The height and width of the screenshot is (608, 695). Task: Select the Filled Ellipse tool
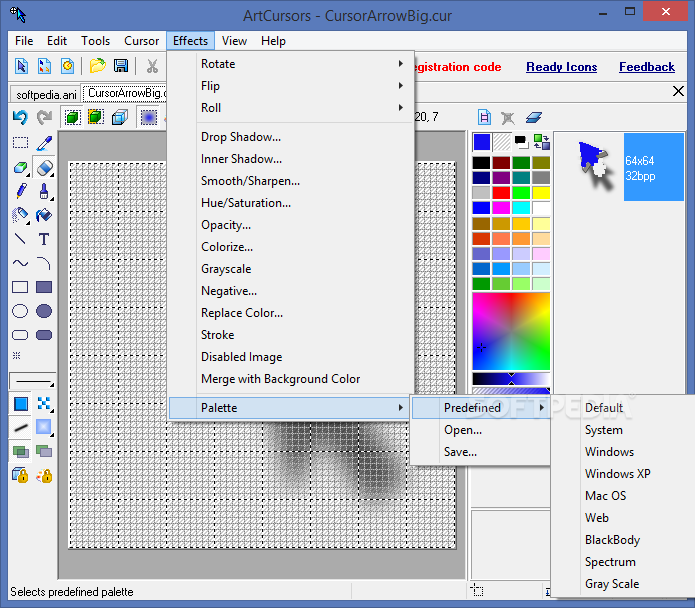pyautogui.click(x=44, y=311)
